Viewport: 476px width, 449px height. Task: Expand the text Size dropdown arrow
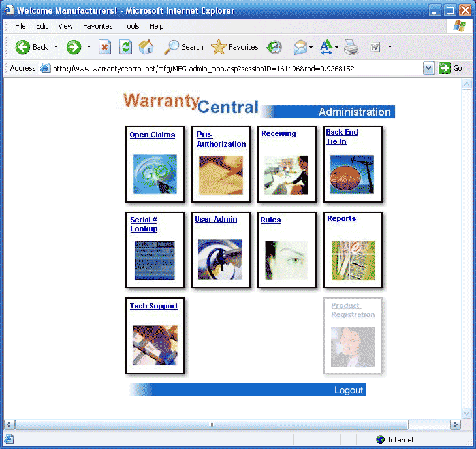coord(336,47)
